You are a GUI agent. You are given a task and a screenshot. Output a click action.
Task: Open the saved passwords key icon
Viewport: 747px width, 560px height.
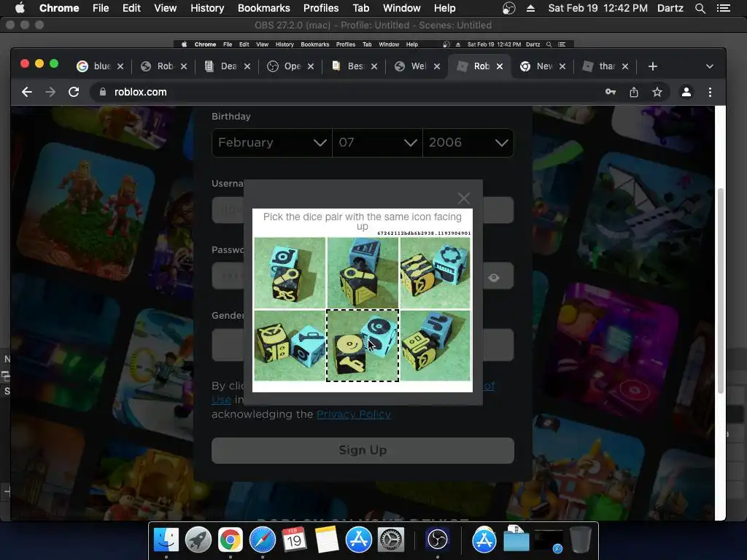(x=611, y=92)
